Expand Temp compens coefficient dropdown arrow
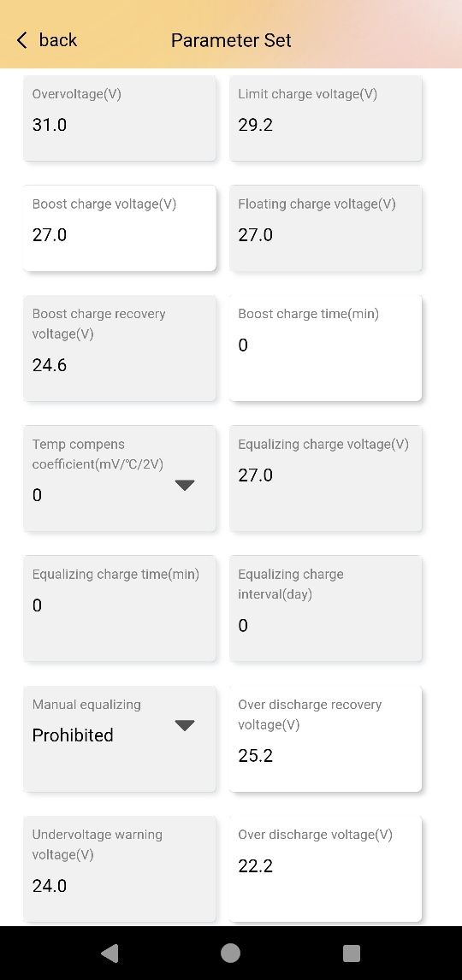The height and width of the screenshot is (980, 462). (x=185, y=485)
